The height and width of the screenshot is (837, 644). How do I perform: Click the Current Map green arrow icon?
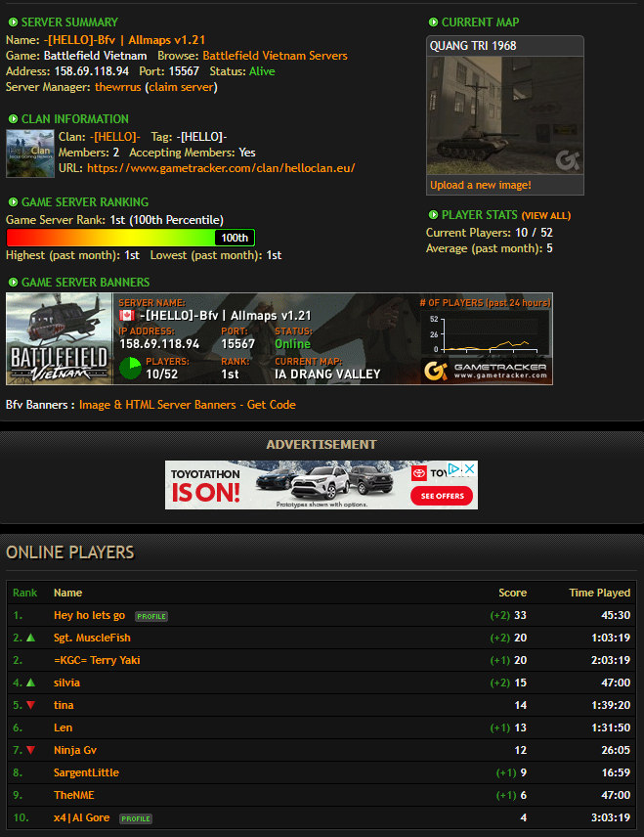pyautogui.click(x=433, y=22)
